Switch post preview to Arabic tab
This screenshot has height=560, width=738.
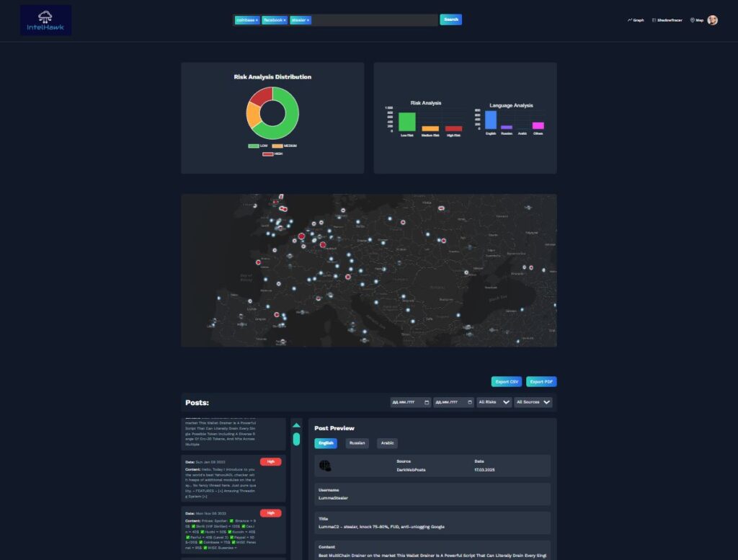387,443
